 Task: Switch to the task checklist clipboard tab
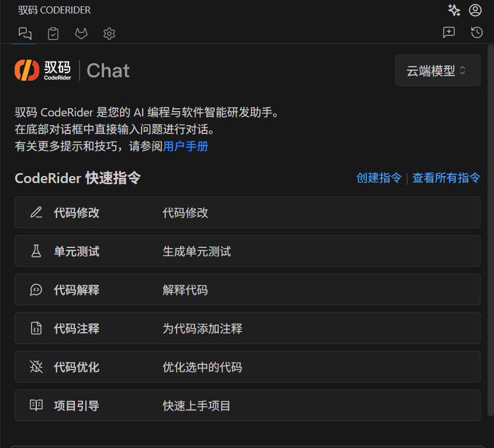coord(53,33)
